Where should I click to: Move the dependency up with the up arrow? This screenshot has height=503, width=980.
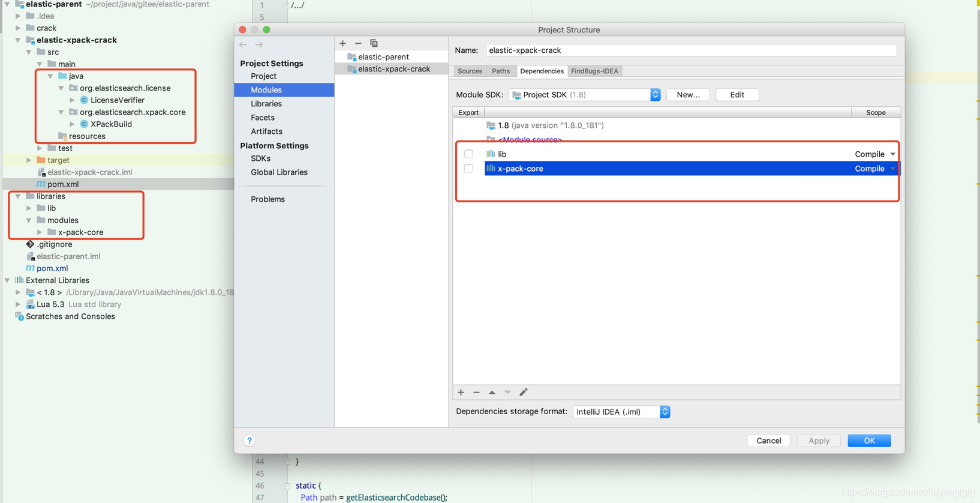492,393
